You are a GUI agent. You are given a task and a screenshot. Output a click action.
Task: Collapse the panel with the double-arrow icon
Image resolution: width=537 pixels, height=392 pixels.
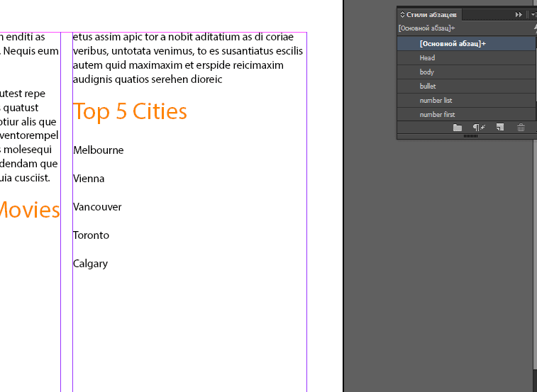click(519, 14)
